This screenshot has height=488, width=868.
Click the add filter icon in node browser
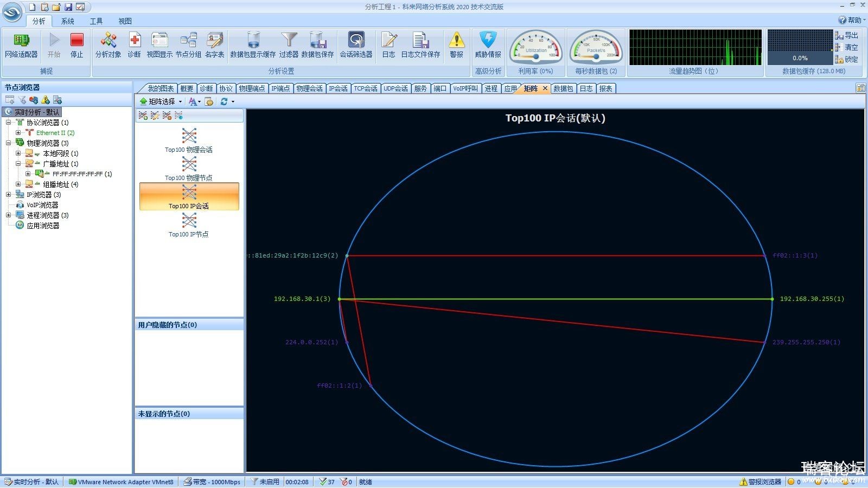(22, 100)
